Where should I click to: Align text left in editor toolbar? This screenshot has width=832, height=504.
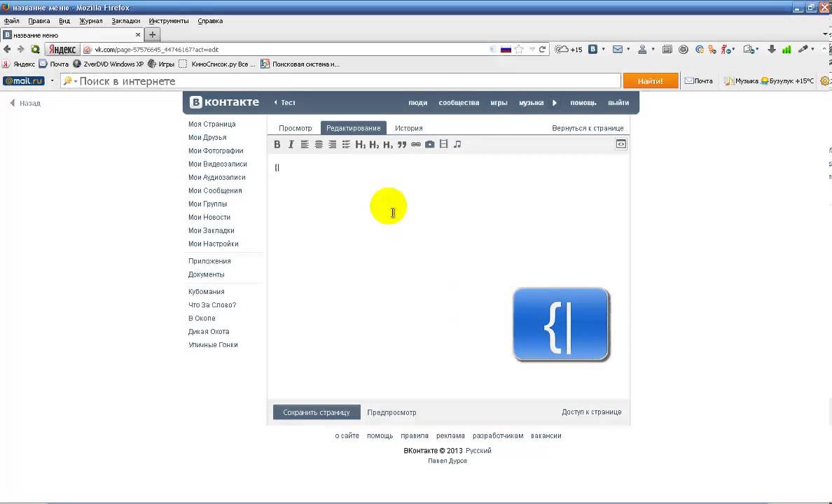click(x=305, y=144)
